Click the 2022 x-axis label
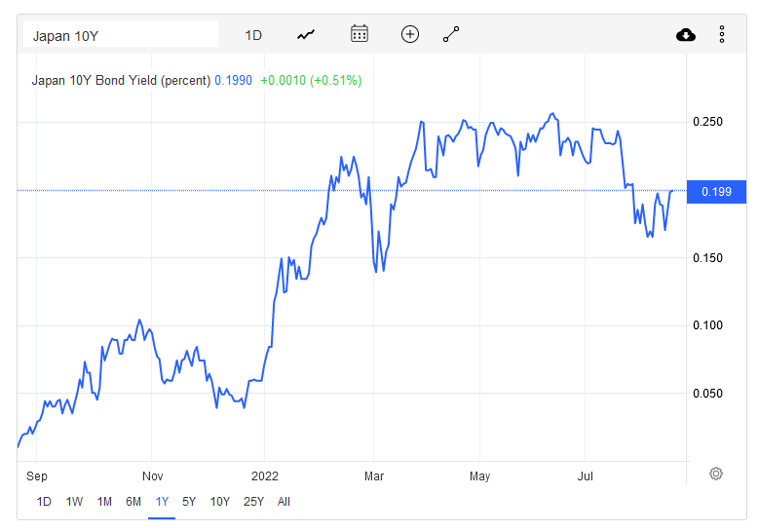Viewport: 759px width, 532px height. point(265,476)
